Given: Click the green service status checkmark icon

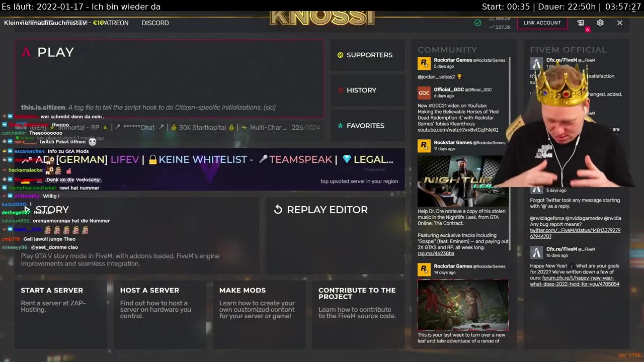Looking at the screenshot, I should (477, 23).
